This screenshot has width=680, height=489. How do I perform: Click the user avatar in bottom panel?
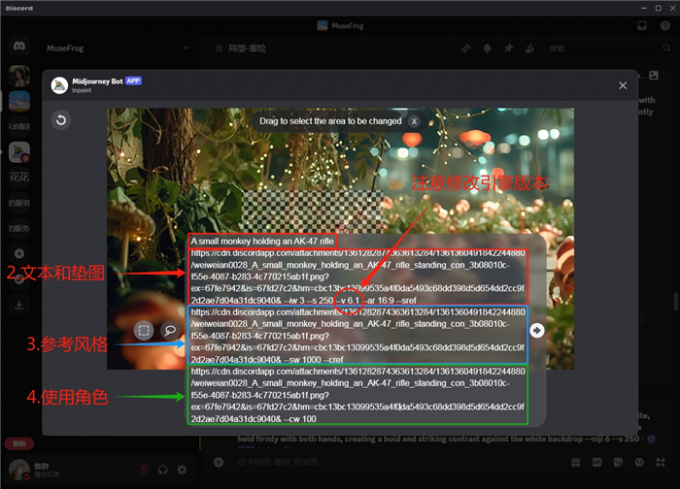(x=19, y=470)
